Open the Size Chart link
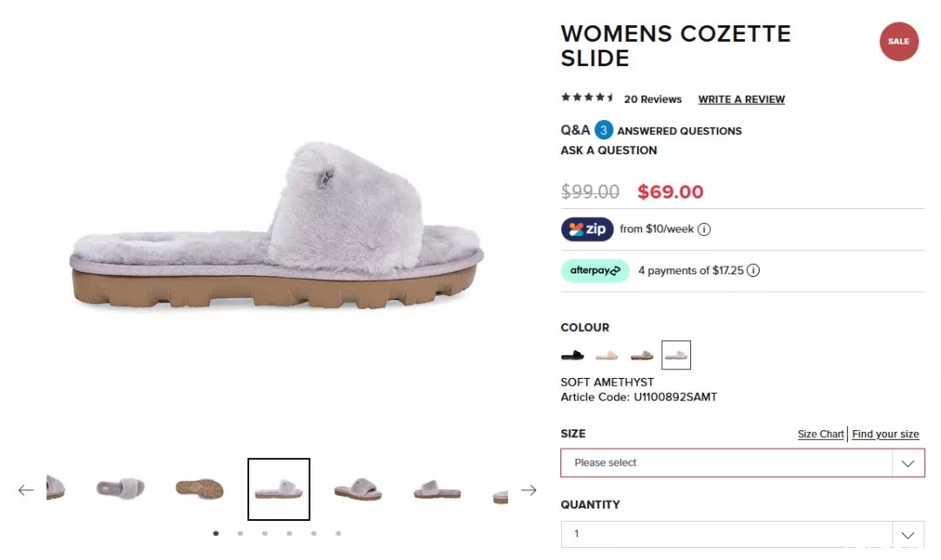 821,434
